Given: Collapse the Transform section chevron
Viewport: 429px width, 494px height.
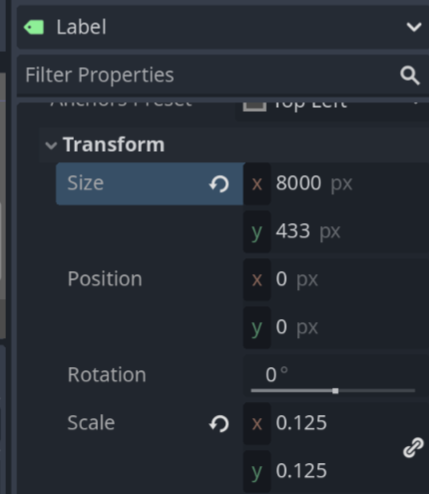Looking at the screenshot, I should point(51,145).
